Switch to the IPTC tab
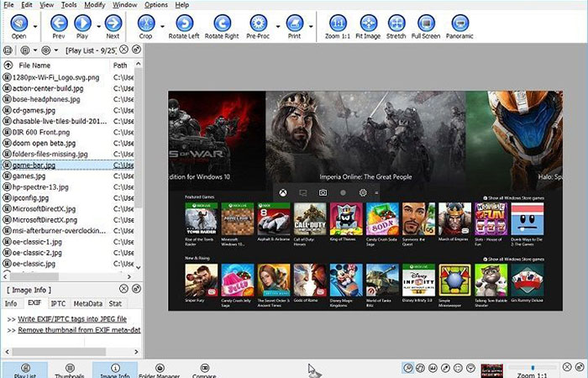 pyautogui.click(x=58, y=303)
